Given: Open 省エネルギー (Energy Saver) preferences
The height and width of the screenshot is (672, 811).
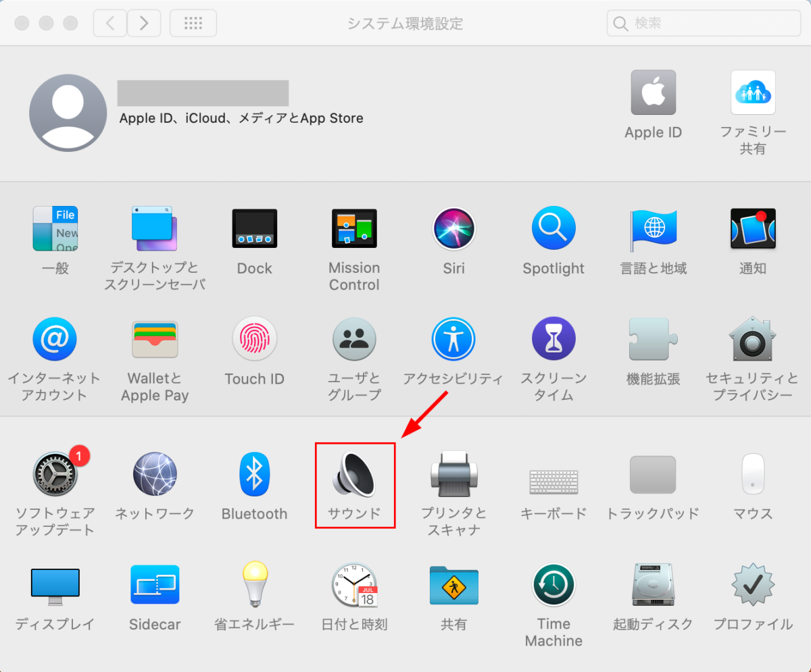Looking at the screenshot, I should [255, 585].
